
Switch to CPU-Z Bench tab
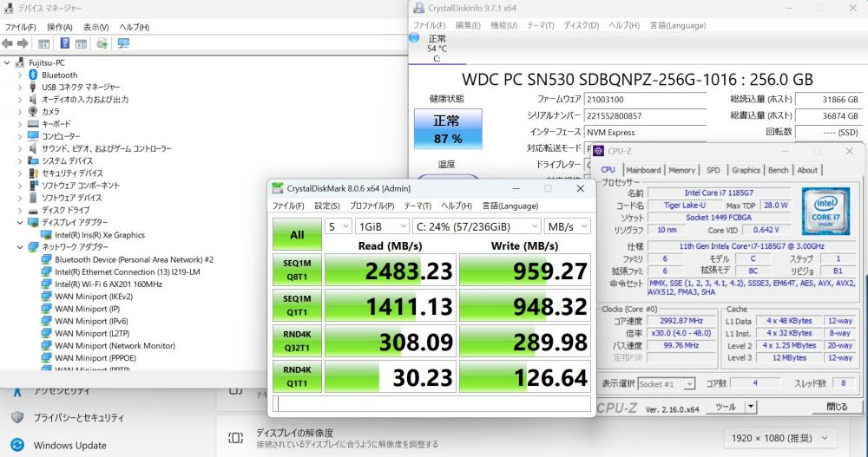778,171
